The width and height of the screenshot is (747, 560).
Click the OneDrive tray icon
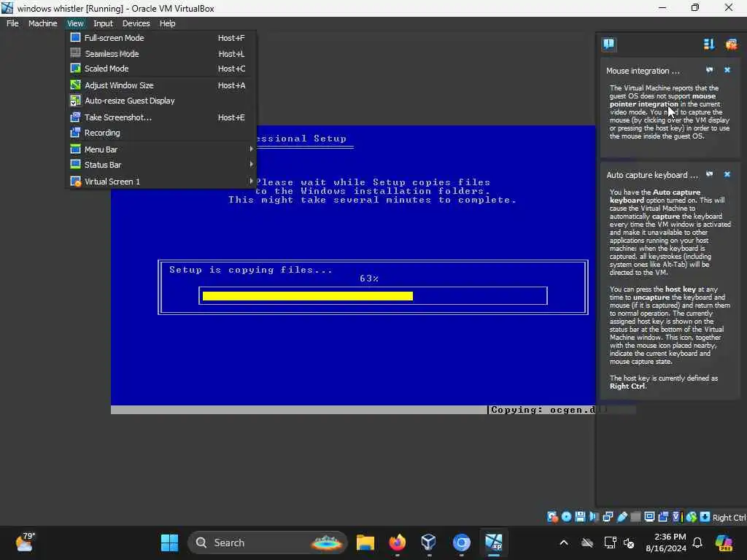tap(587, 542)
